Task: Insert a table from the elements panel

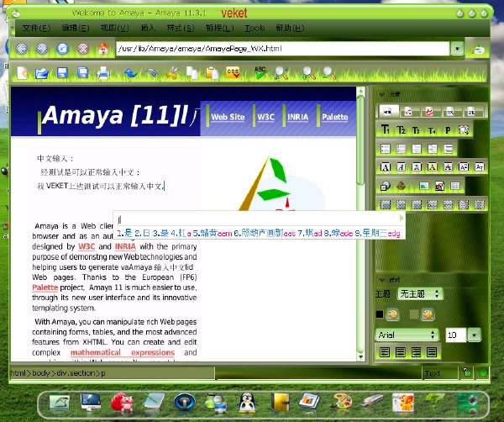Action: point(455,186)
